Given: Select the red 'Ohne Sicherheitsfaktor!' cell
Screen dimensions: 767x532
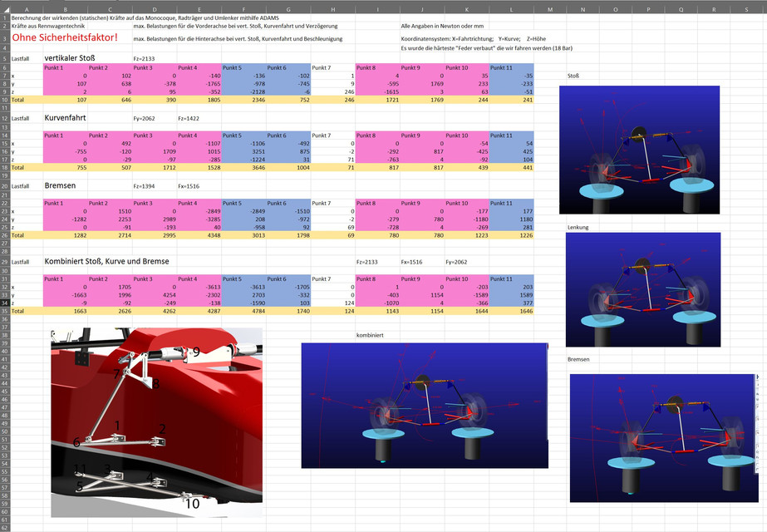Looking at the screenshot, I should [x=50, y=37].
